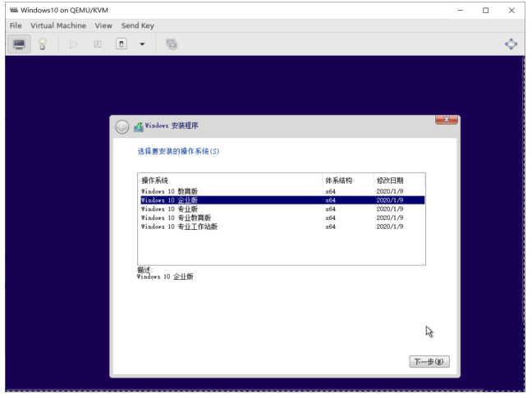
Task: Pause the virtual machine
Action: (x=98, y=44)
